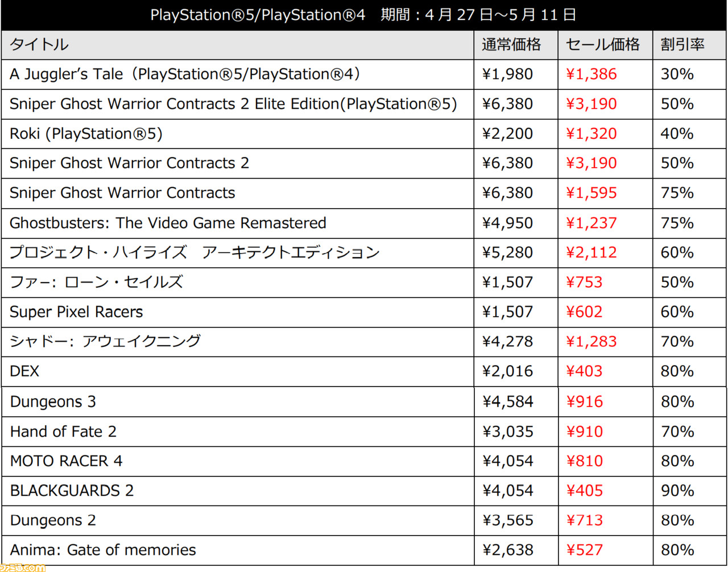Click sale price ¥602
Viewport: 728px width, 572px height.
point(584,312)
